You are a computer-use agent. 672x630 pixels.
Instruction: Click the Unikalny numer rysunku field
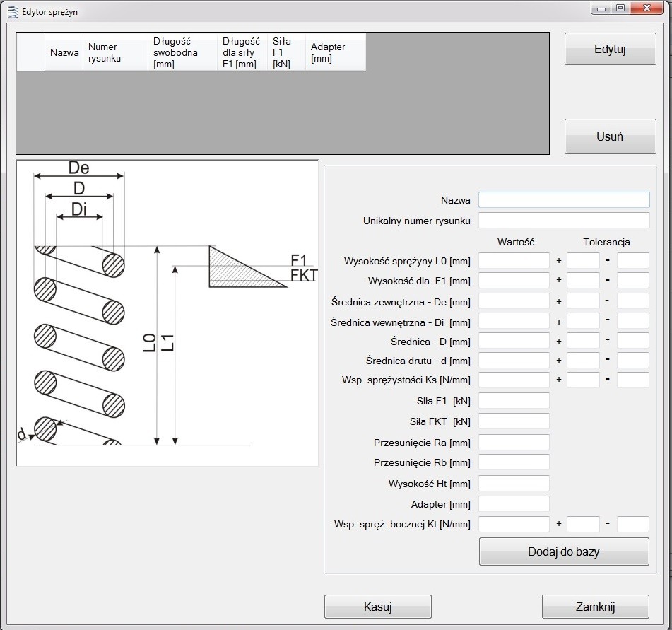(x=563, y=221)
